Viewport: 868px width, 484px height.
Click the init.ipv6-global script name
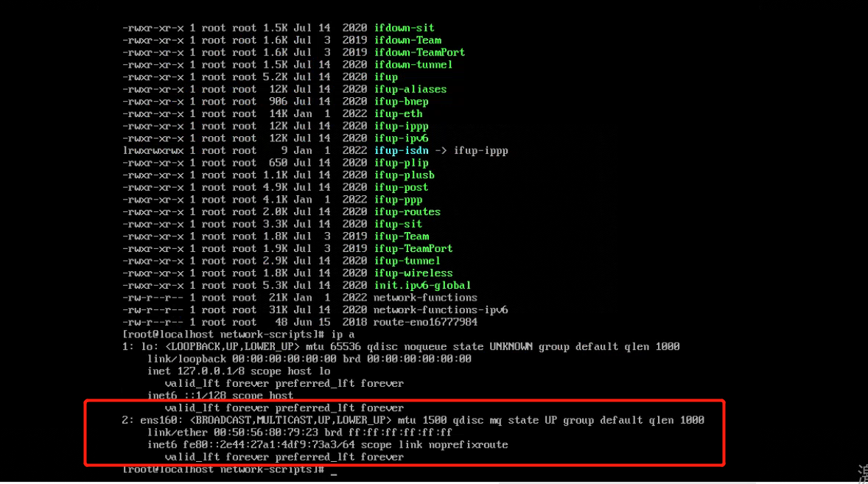click(422, 286)
